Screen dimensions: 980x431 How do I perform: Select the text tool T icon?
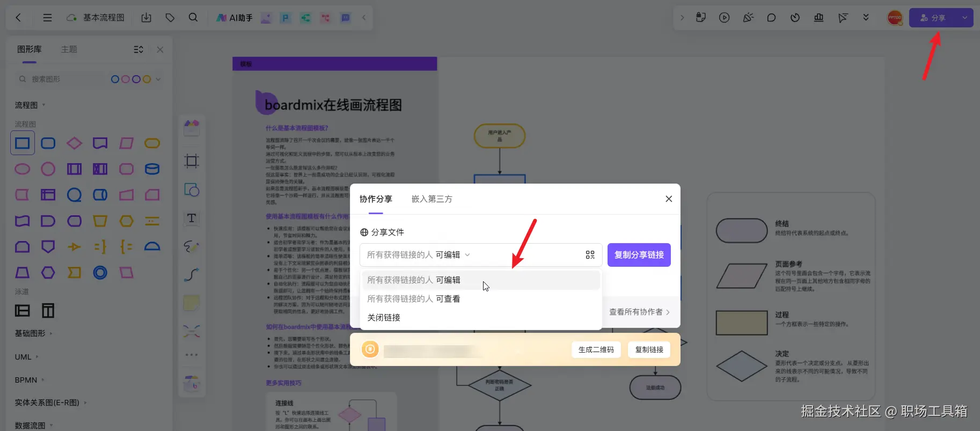pos(192,218)
